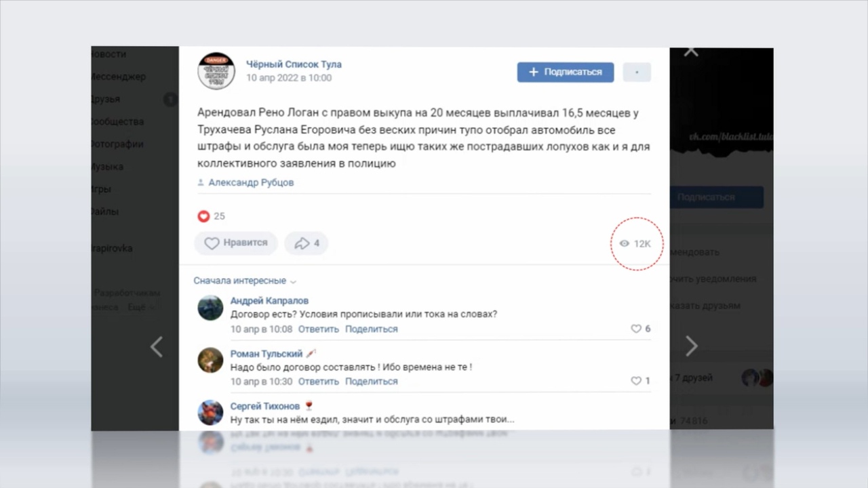Click the Подписаться subscribe button
The height and width of the screenshot is (488, 868).
point(566,72)
